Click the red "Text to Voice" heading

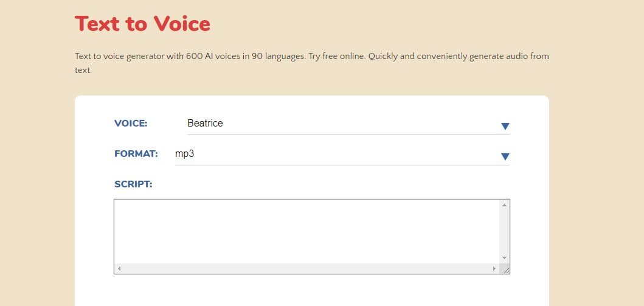142,24
